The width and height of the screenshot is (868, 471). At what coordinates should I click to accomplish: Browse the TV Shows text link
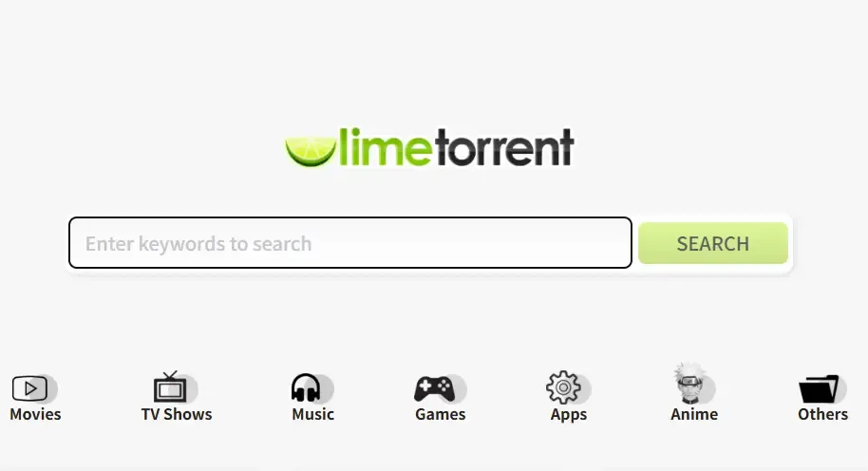pos(177,414)
